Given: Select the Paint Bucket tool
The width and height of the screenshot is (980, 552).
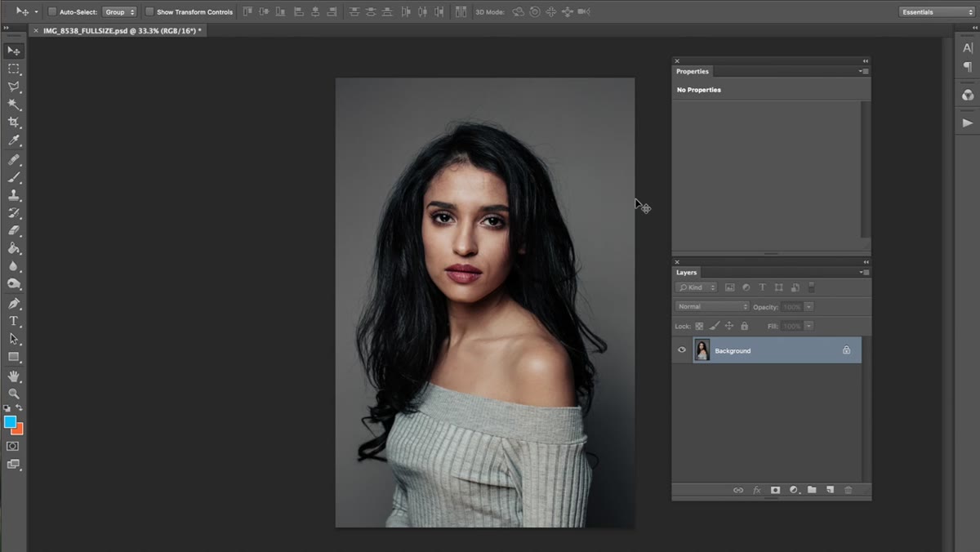Looking at the screenshot, I should click(x=14, y=248).
